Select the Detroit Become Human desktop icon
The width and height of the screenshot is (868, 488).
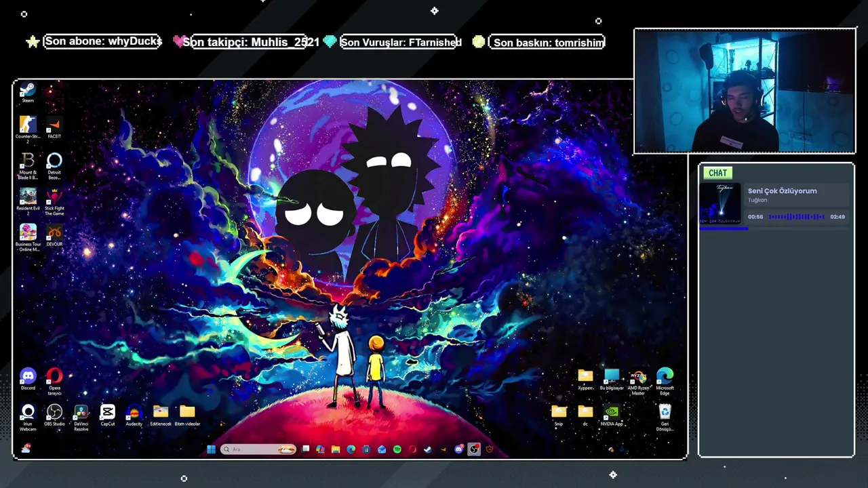(54, 165)
